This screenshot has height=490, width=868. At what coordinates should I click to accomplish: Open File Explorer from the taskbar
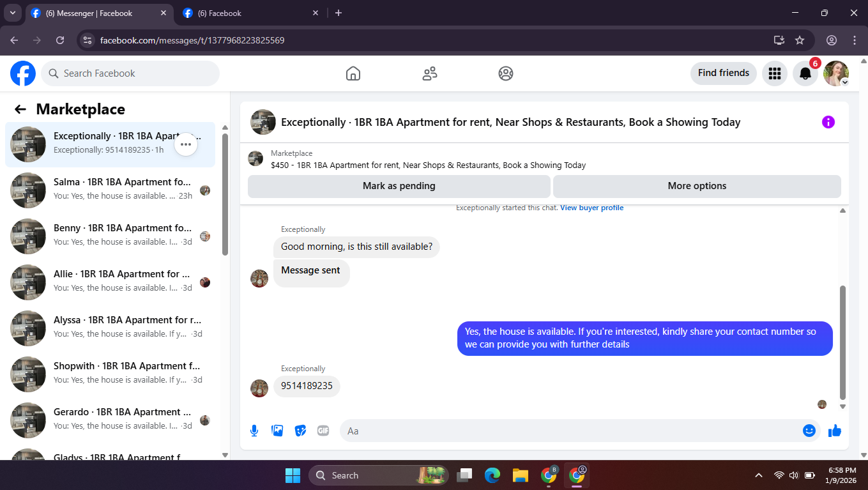click(x=520, y=475)
